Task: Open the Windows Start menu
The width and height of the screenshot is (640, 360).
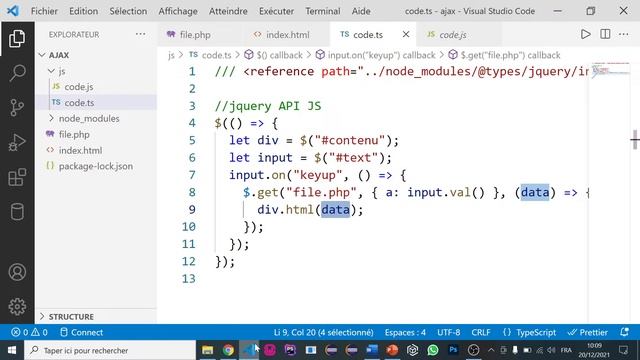Action: coord(12,350)
